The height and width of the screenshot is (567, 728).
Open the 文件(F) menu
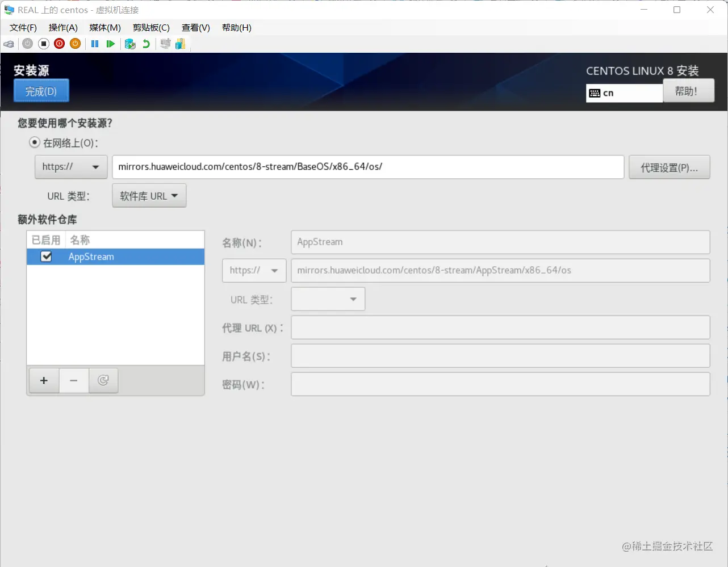[23, 28]
